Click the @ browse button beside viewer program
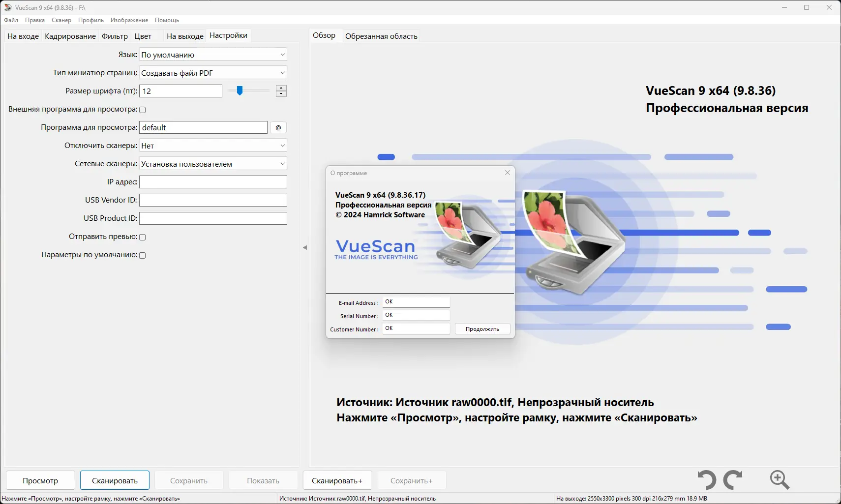This screenshot has width=841, height=504. 278,127
